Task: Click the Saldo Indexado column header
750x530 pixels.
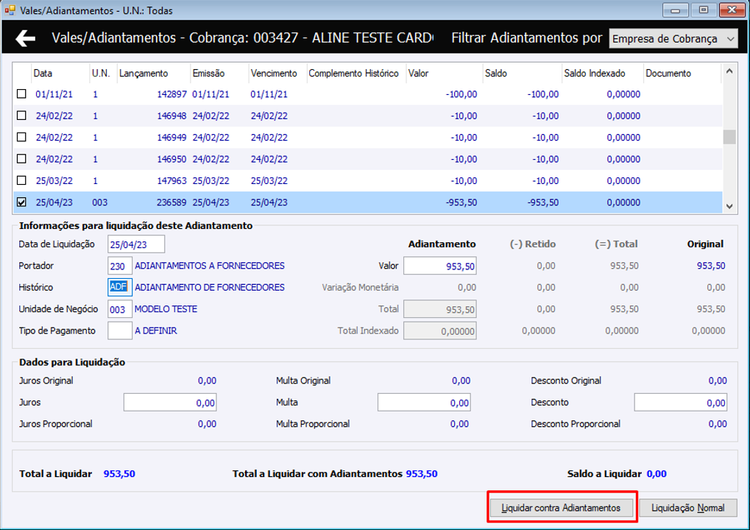Action: (598, 73)
